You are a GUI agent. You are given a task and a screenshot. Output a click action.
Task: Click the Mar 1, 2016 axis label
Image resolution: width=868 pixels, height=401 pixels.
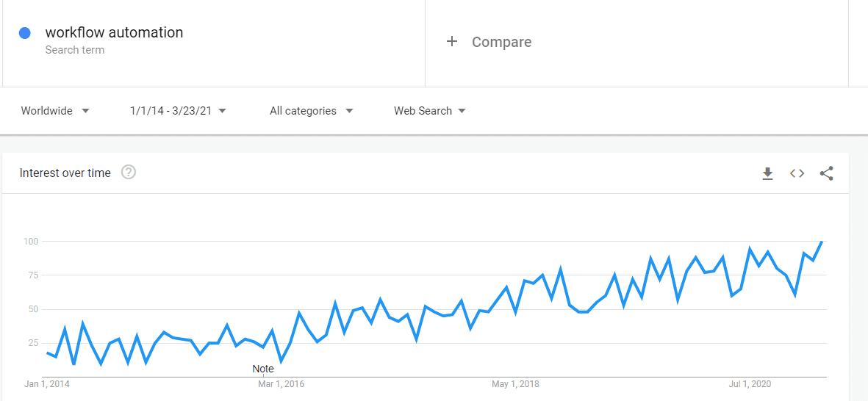click(281, 384)
